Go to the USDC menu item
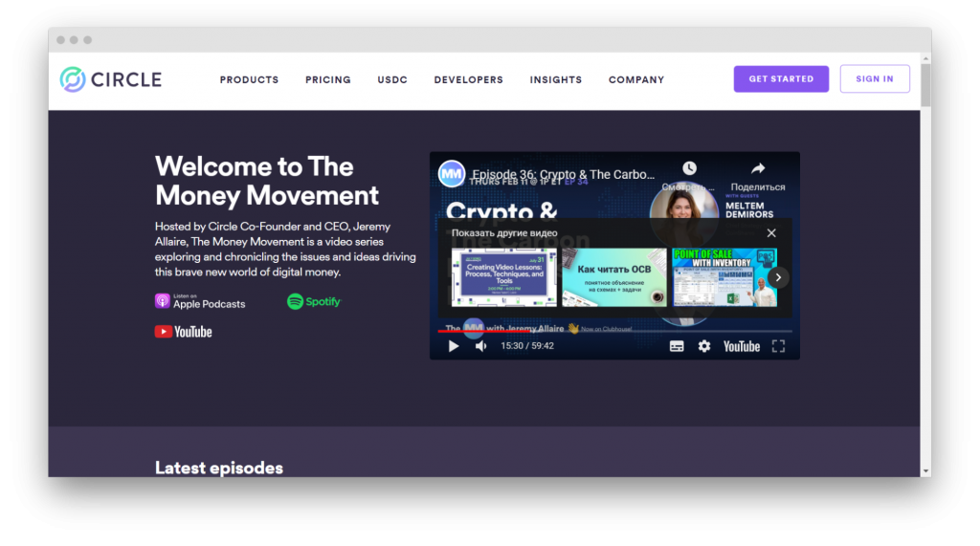The width and height of the screenshot is (980, 546). pyautogui.click(x=392, y=80)
